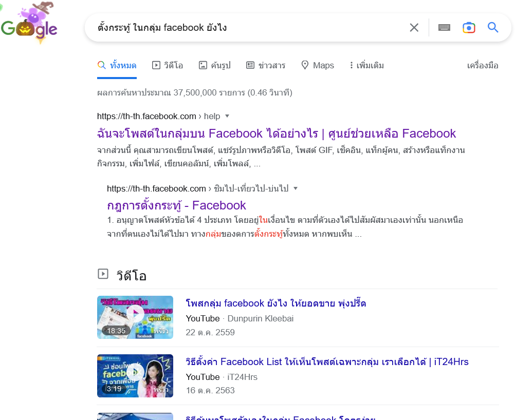Clear the search query with the X icon
This screenshot has width=515, height=420.
click(414, 28)
